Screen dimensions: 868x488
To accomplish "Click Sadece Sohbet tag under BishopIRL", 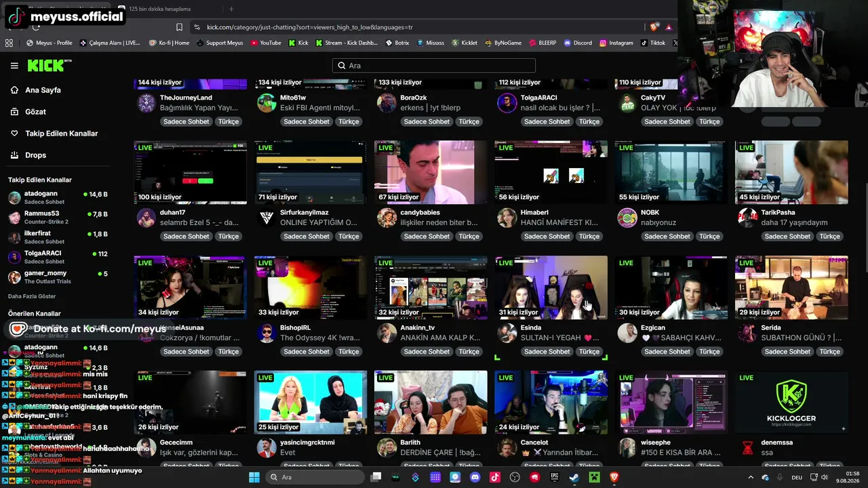I will pyautogui.click(x=307, y=352).
